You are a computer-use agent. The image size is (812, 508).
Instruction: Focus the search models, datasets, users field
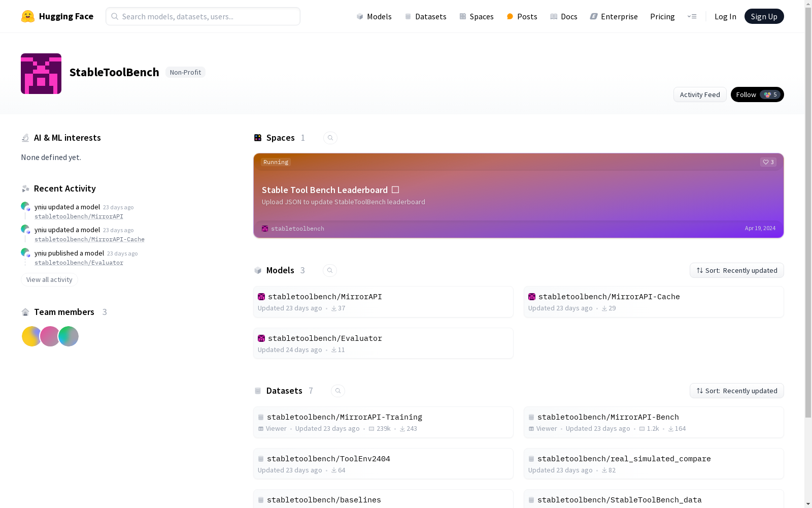[x=203, y=16]
